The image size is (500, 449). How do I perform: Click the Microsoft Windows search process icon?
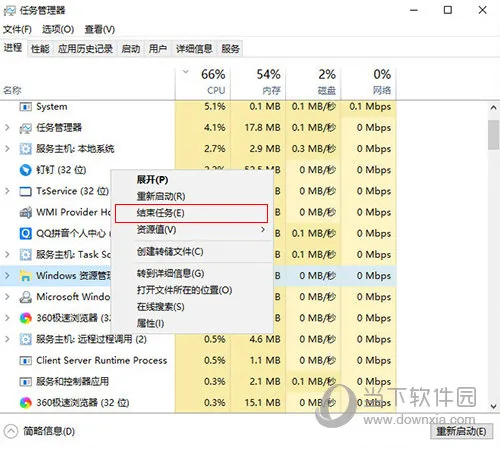[26, 297]
